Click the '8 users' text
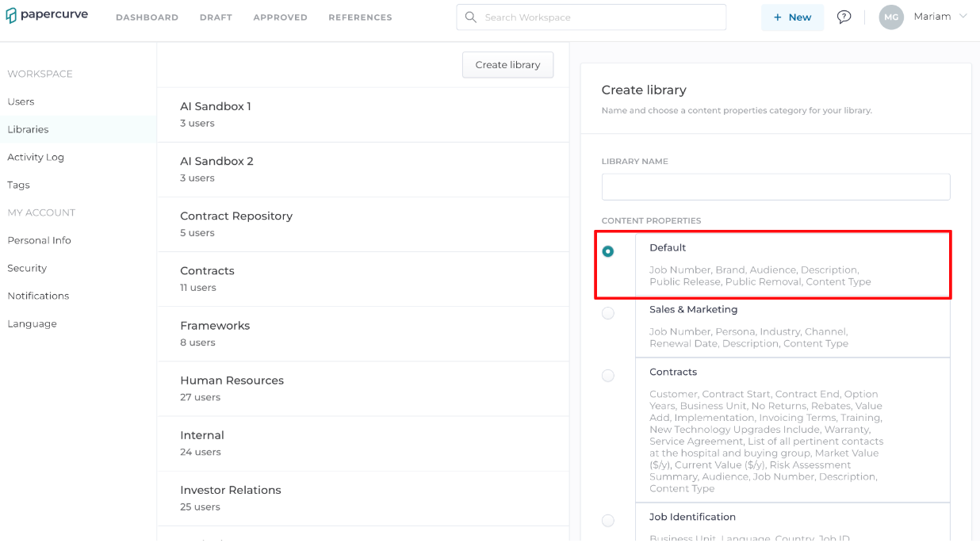This screenshot has height=543, width=980. 198,342
